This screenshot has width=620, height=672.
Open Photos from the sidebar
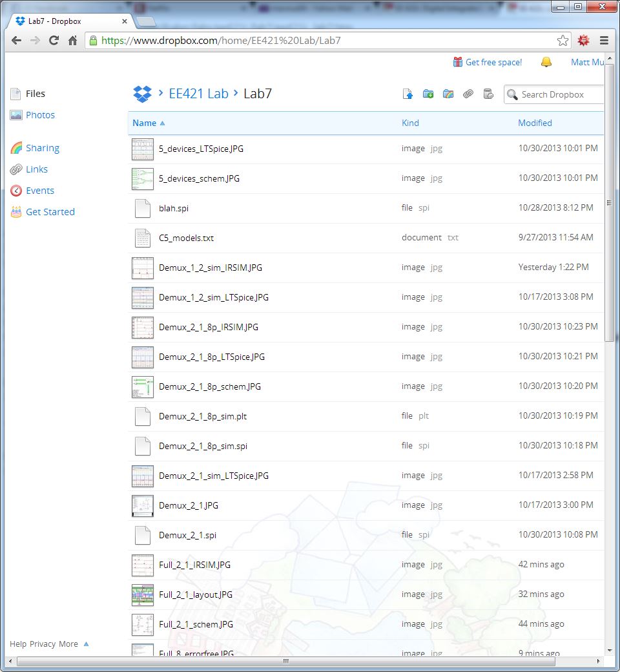coord(40,115)
